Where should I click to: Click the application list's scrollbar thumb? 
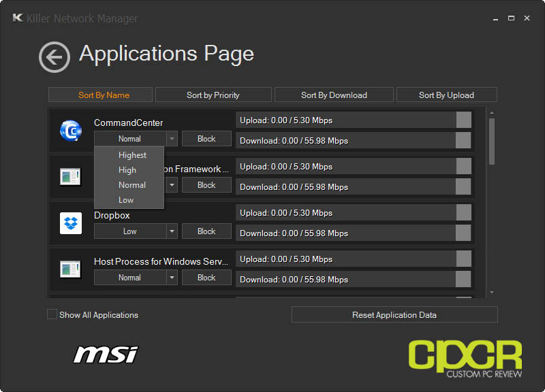491,142
